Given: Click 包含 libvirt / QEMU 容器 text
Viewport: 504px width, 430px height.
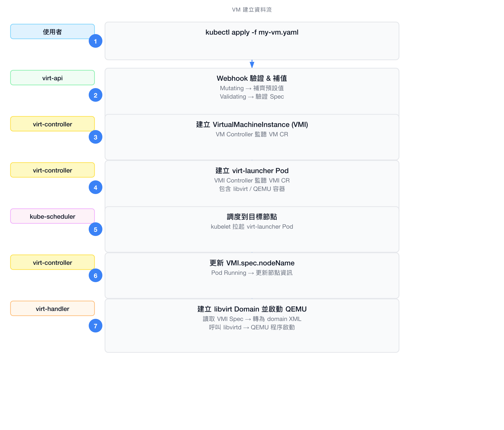Looking at the screenshot, I should tap(252, 189).
